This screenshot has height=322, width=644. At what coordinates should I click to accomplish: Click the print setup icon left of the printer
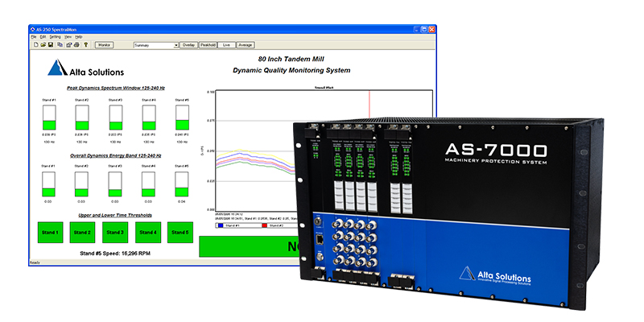coord(68,45)
